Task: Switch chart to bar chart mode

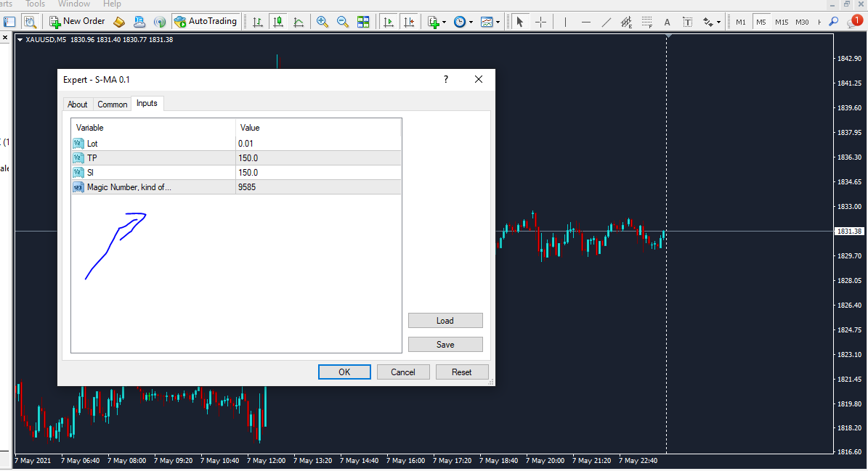Action: 258,22
